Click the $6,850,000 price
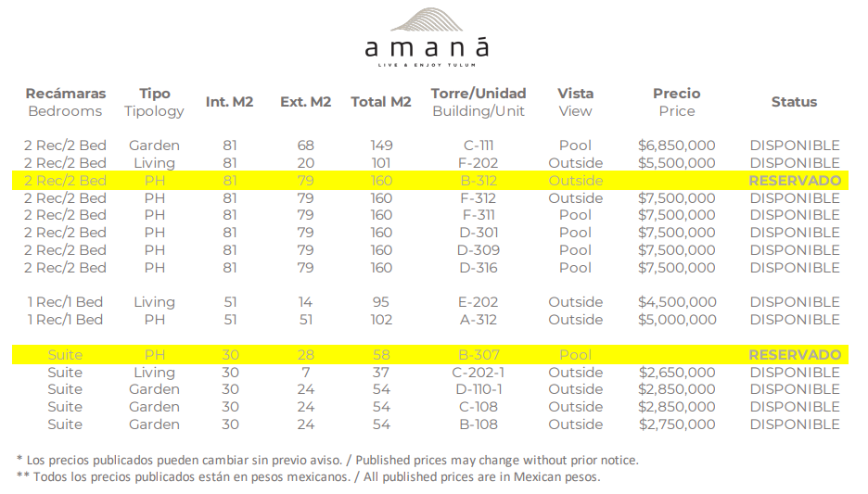The image size is (868, 494). pyautogui.click(x=676, y=146)
